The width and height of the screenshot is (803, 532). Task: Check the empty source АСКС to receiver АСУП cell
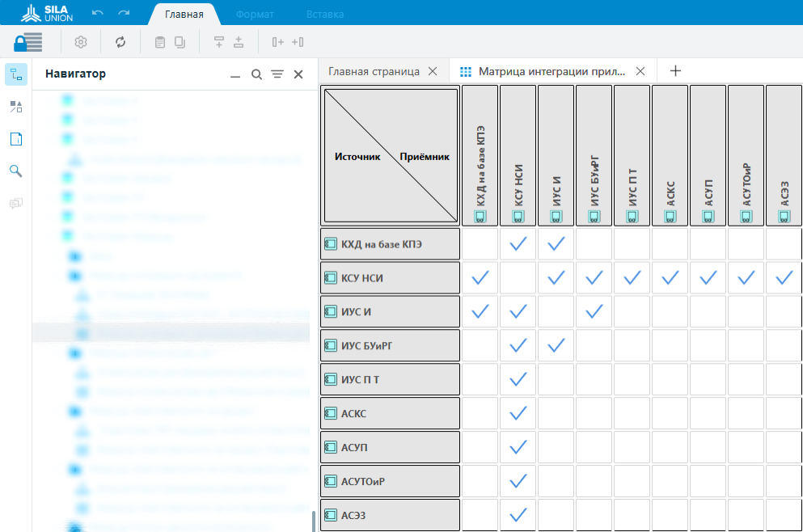(x=708, y=413)
